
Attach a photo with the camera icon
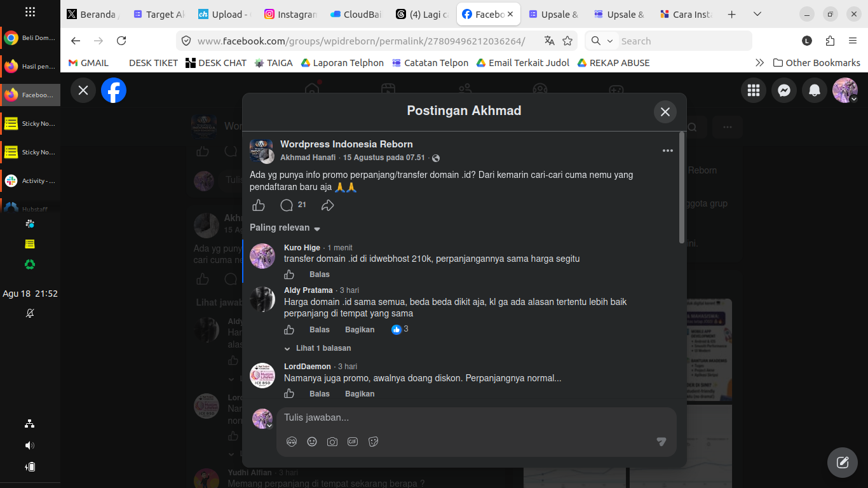pos(332,442)
